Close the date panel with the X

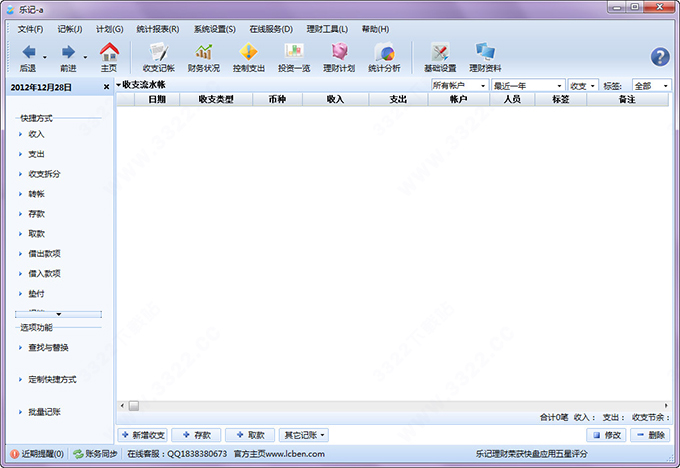pos(106,87)
